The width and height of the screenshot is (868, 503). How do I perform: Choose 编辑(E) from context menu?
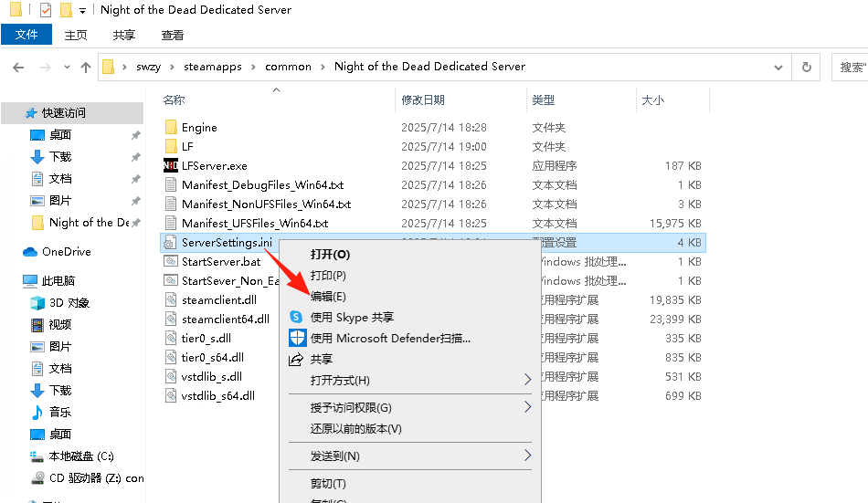(x=328, y=297)
